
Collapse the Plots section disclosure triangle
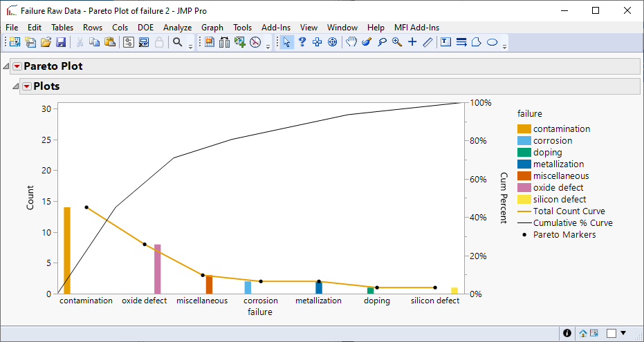(x=15, y=86)
